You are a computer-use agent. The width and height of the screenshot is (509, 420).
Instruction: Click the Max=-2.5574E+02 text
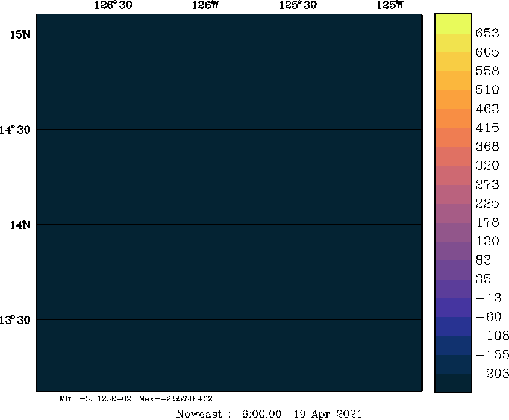pos(175,399)
